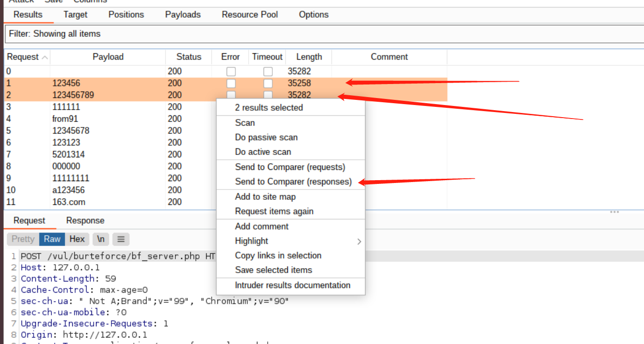Select Send to Comparer (responses)
The height and width of the screenshot is (344, 644).
click(291, 182)
